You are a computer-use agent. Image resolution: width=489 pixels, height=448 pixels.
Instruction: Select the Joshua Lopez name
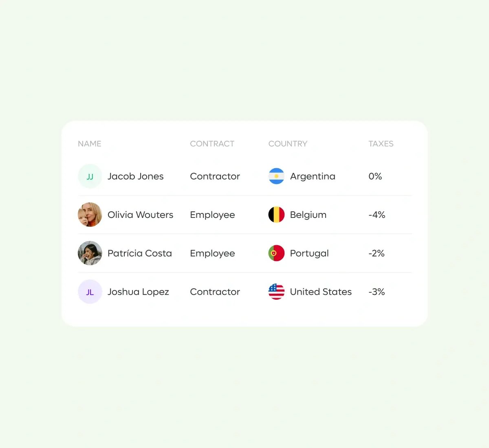[138, 292]
